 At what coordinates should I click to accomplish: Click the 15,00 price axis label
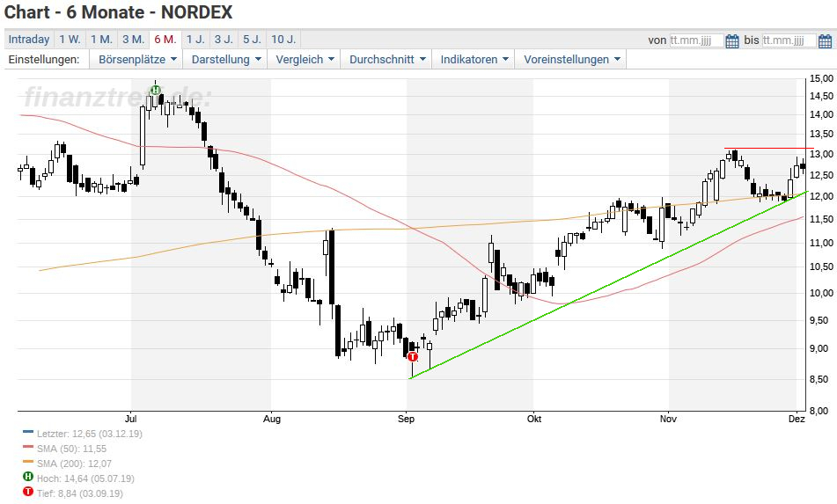click(x=821, y=78)
